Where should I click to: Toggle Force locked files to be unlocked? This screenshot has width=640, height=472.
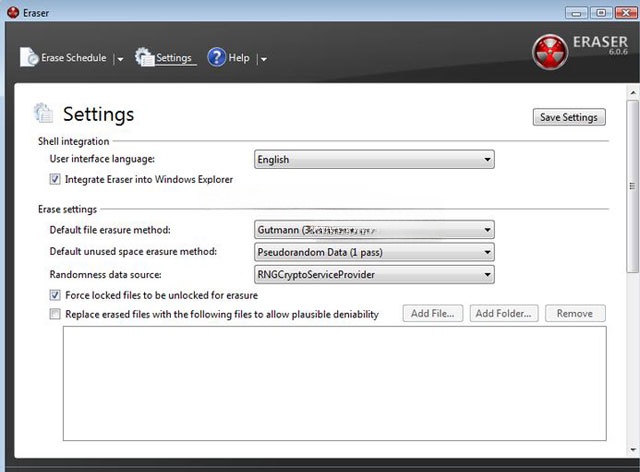[x=55, y=295]
